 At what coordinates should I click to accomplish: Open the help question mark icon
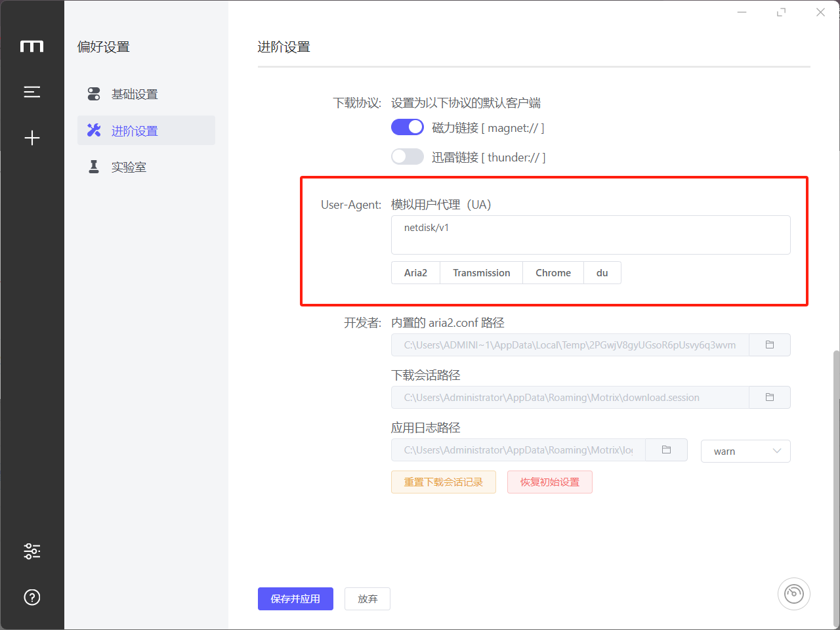[31, 597]
